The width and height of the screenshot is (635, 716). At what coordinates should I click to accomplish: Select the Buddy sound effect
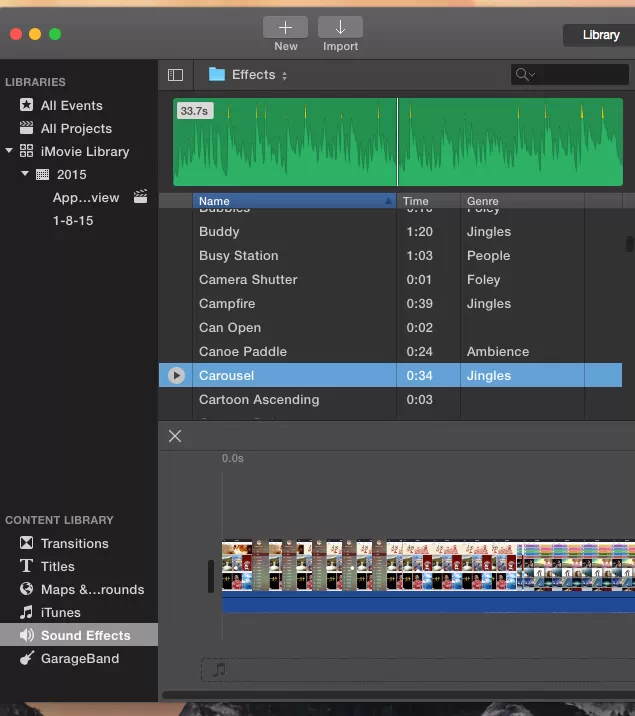coord(219,232)
